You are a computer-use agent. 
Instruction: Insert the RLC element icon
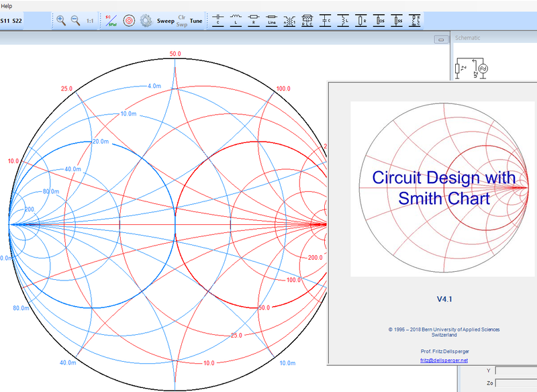(307, 21)
